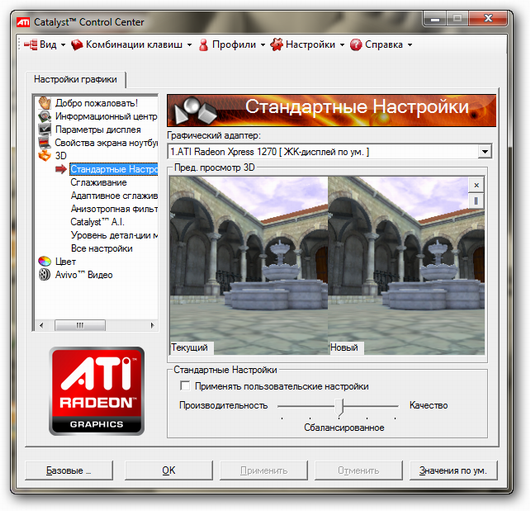Open the Графический адаптер dropdown
The image size is (530, 511).
tap(485, 151)
